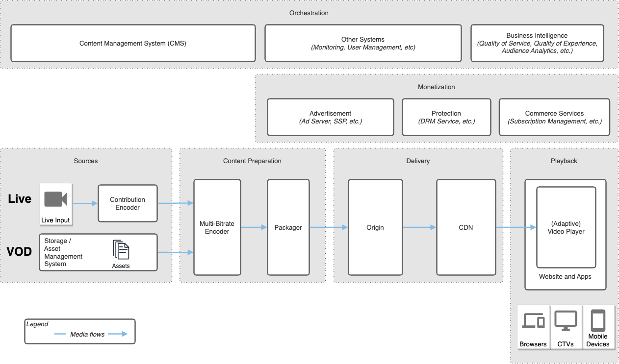Select the Playback section title
Viewport: 619px width, 364px height.
pos(564,161)
